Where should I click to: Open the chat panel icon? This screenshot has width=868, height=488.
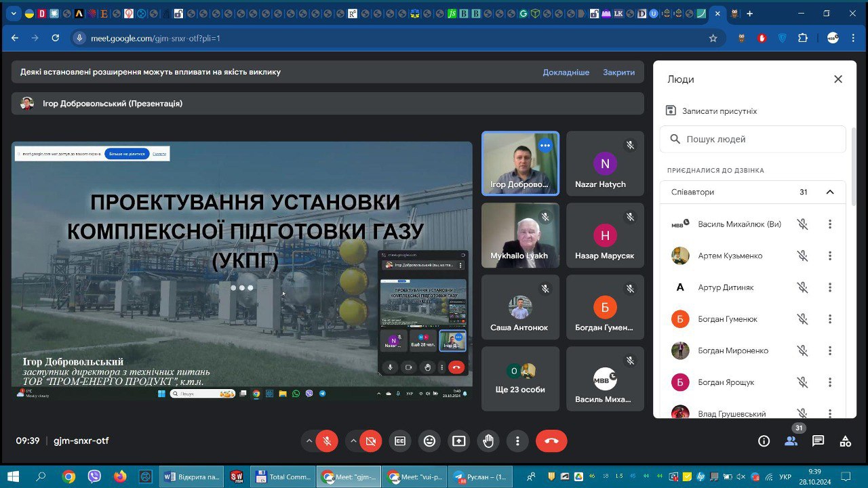pos(818,441)
